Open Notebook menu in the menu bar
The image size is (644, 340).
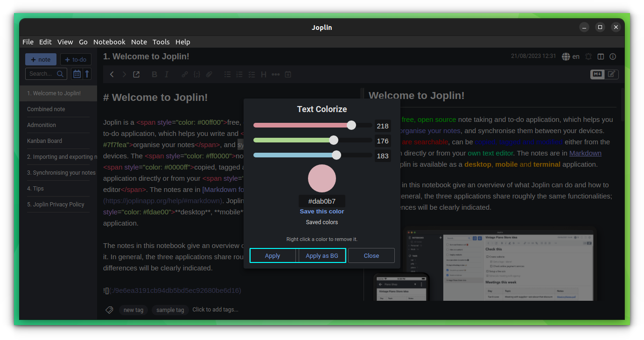point(109,42)
